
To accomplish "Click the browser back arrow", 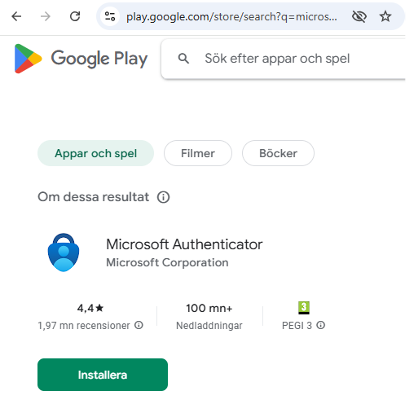I will click(x=16, y=16).
